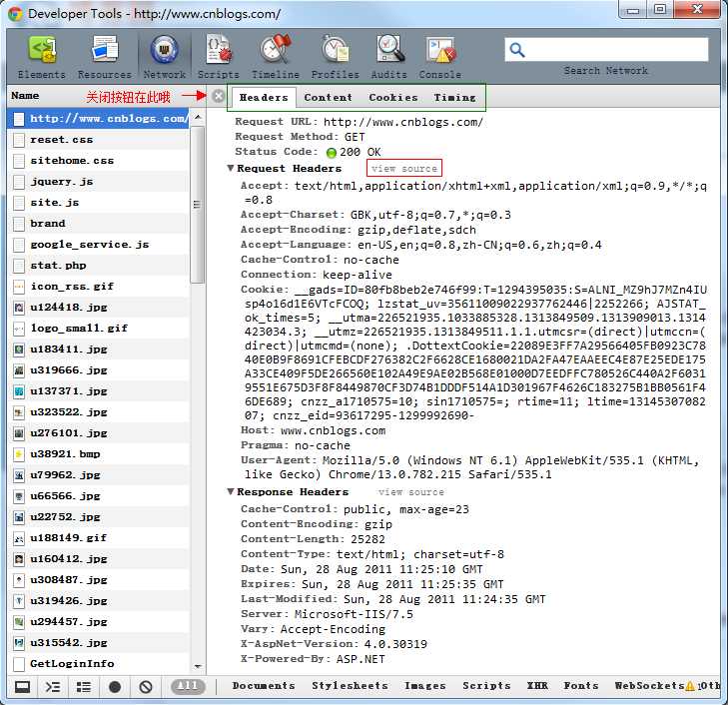Image resolution: width=728 pixels, height=705 pixels.
Task: Switch to the Content tab
Action: [329, 98]
